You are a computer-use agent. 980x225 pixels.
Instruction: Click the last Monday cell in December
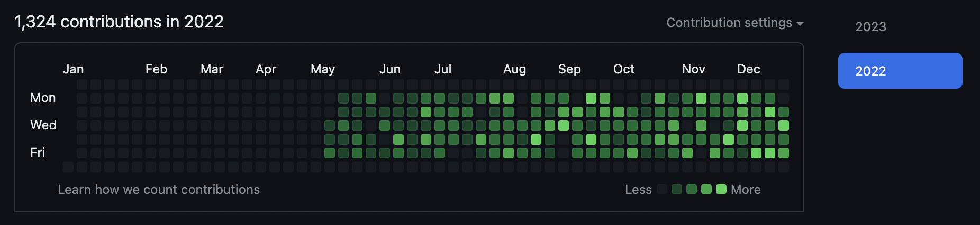coord(784,98)
